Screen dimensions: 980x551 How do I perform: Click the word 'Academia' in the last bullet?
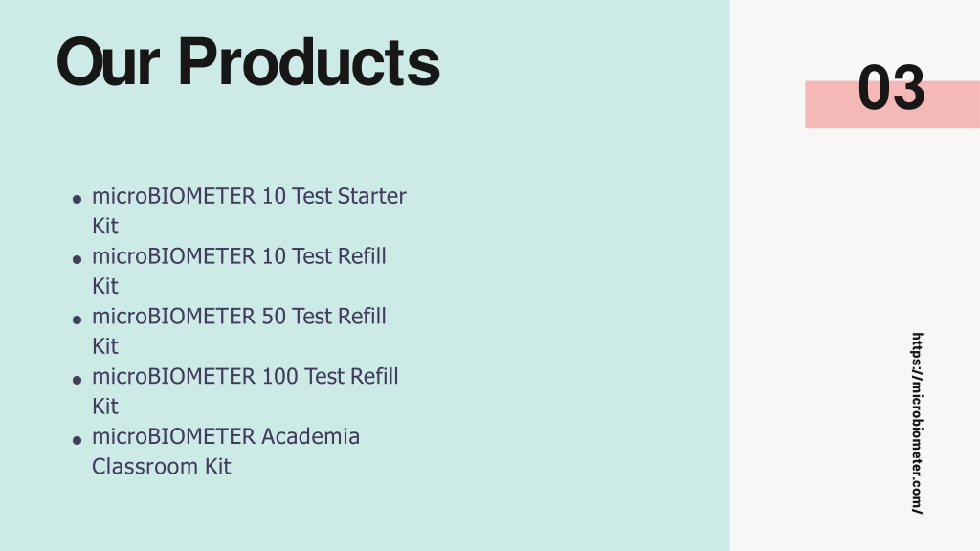tap(311, 436)
